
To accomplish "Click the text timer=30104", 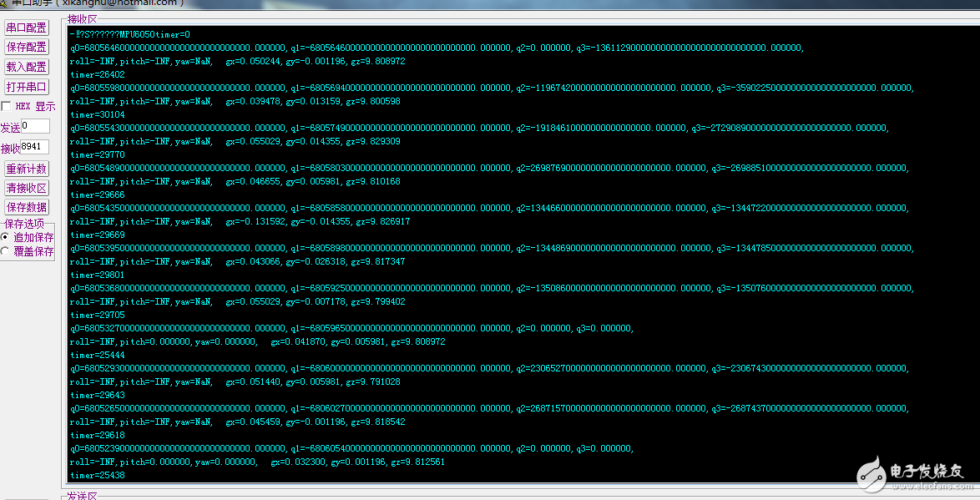I will coord(98,114).
